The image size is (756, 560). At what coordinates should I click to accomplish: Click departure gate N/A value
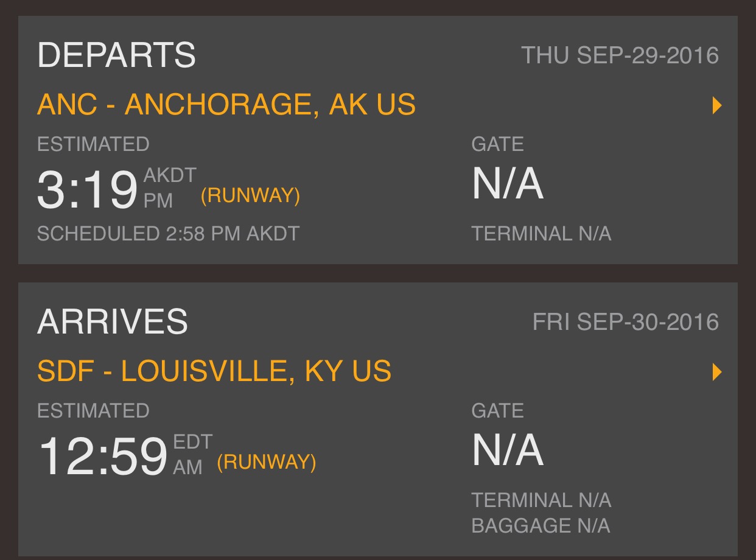click(x=508, y=184)
